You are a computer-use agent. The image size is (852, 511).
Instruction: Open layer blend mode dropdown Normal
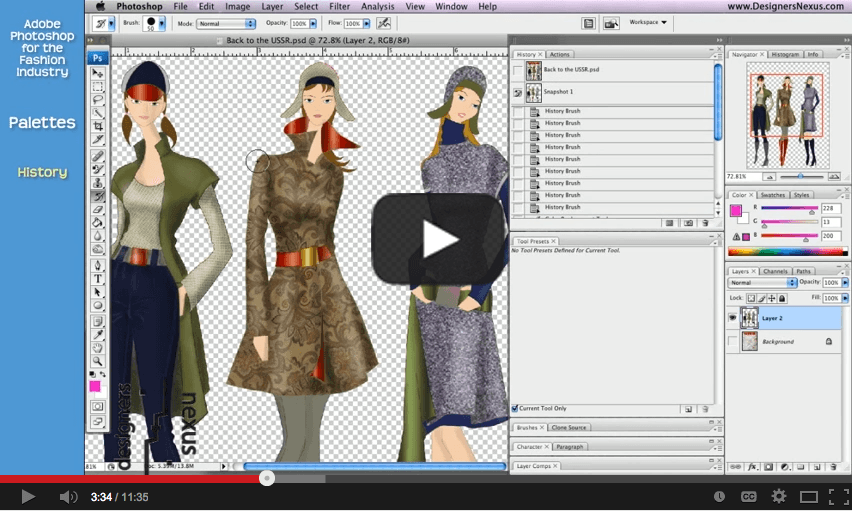point(762,283)
